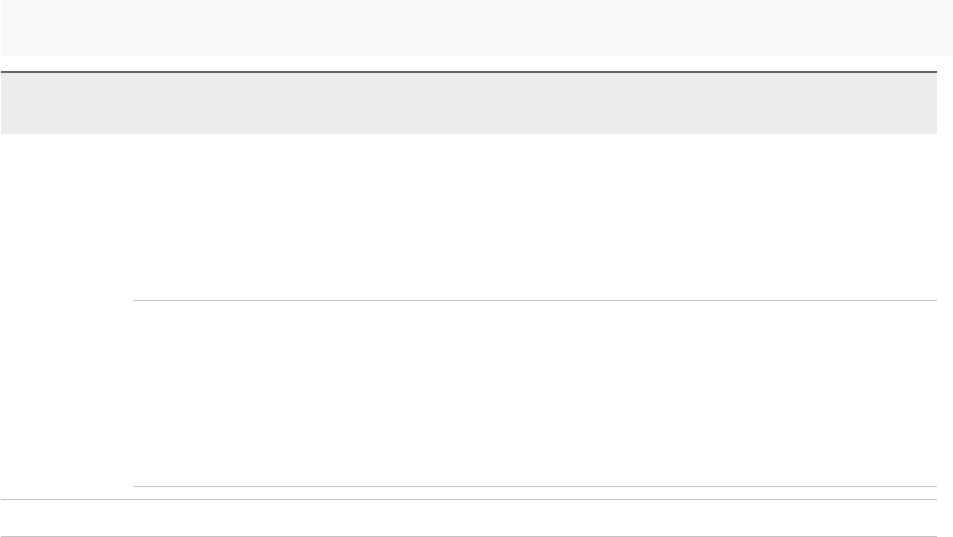Image resolution: width=953 pixels, height=537 pixels.
Task: Click the light gray top bar
Action: point(476,27)
